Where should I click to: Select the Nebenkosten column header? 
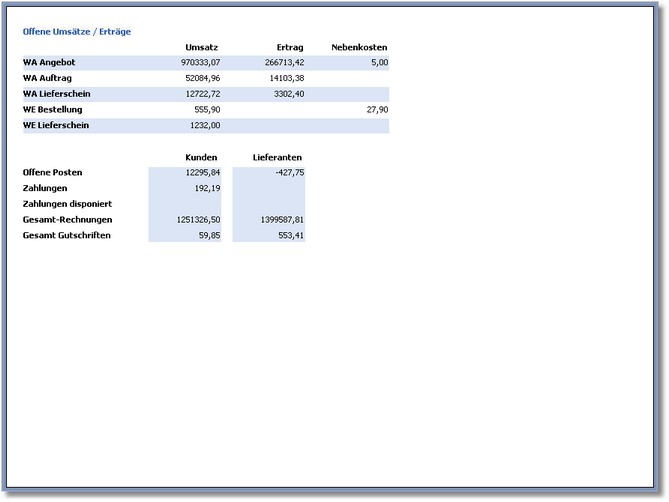(x=359, y=47)
